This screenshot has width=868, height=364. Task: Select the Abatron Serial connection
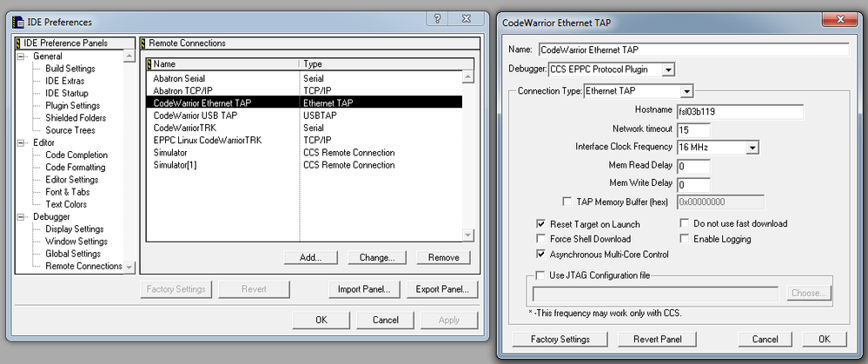pyautogui.click(x=304, y=78)
